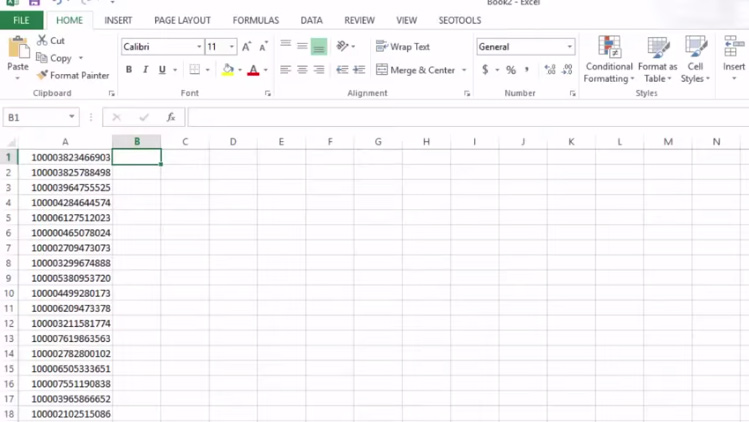Expand the fill color arrow

coord(240,70)
